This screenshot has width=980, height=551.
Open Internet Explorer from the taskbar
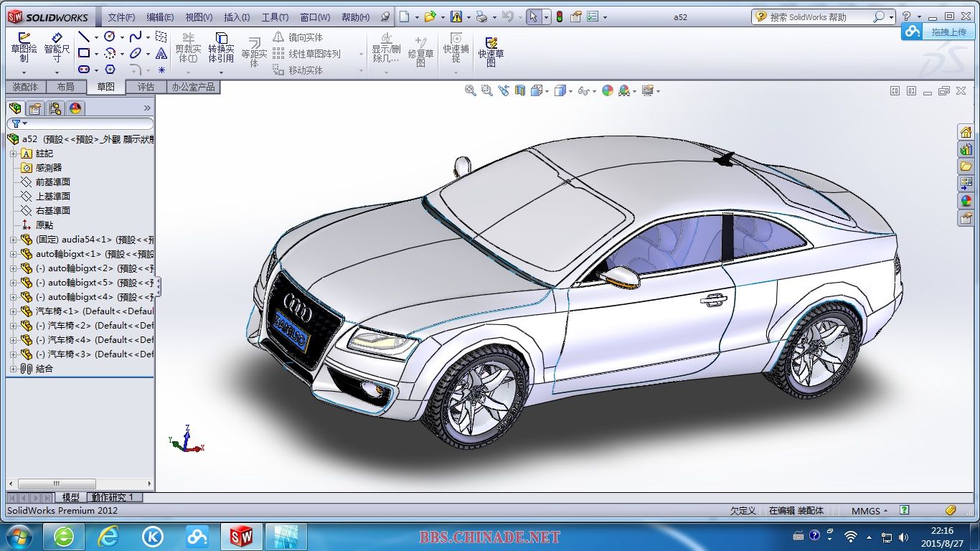[x=108, y=537]
